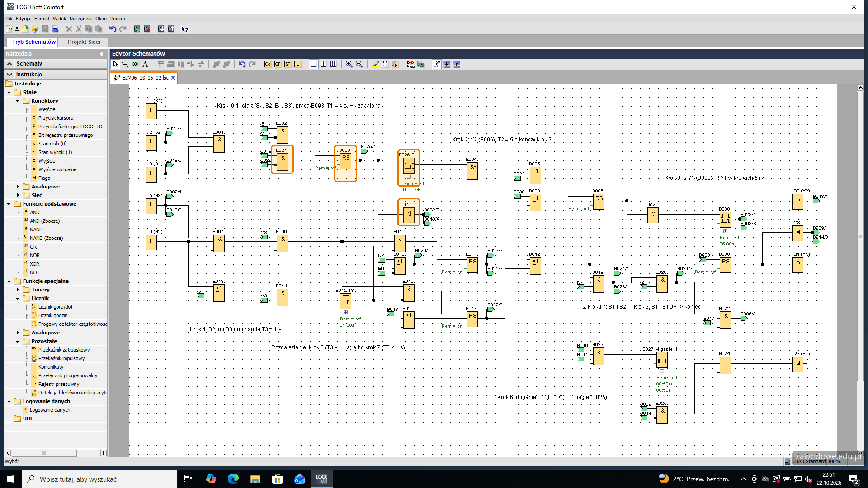The image size is (868, 488).
Task: Click the Windows search box in taskbar
Action: tap(99, 479)
